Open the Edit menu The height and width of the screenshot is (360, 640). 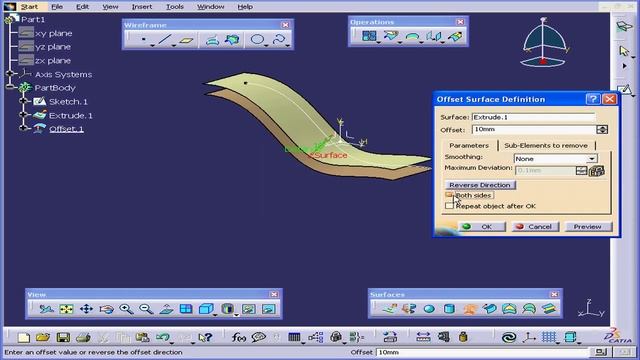pos(82,7)
